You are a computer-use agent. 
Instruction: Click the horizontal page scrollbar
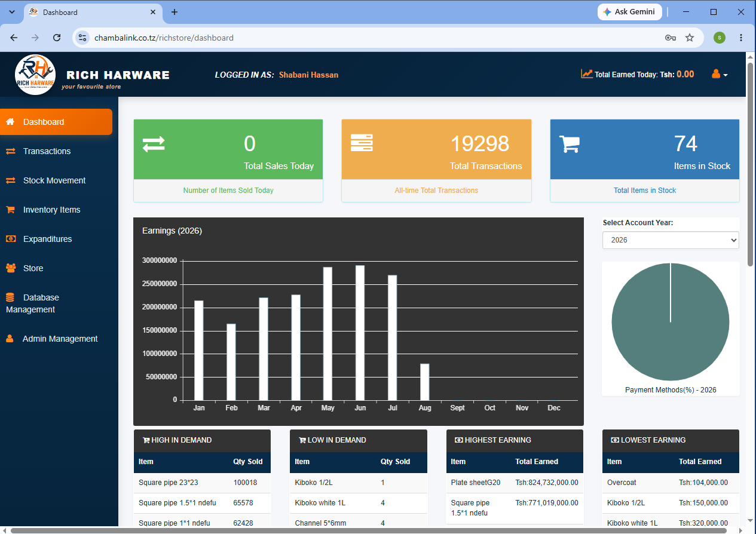coord(368,530)
